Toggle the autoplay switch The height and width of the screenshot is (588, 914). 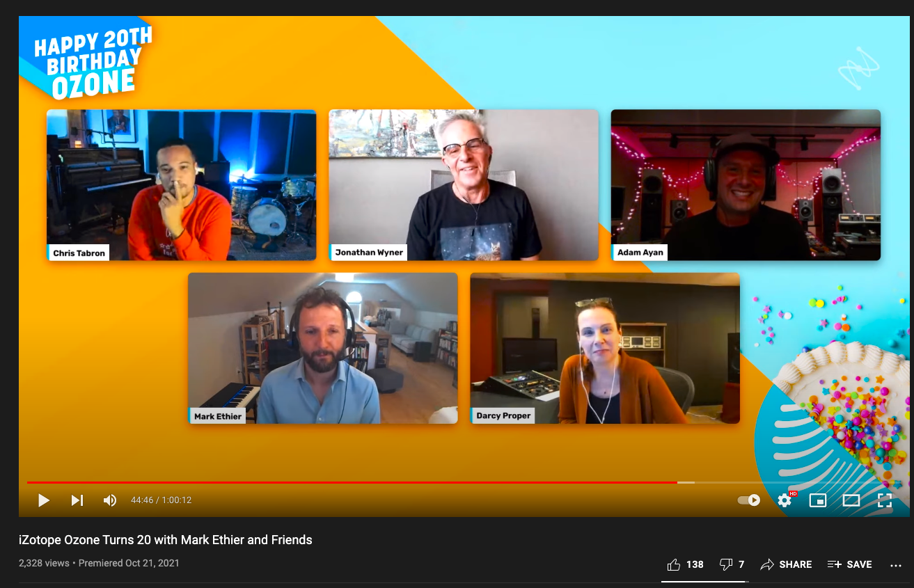click(749, 500)
